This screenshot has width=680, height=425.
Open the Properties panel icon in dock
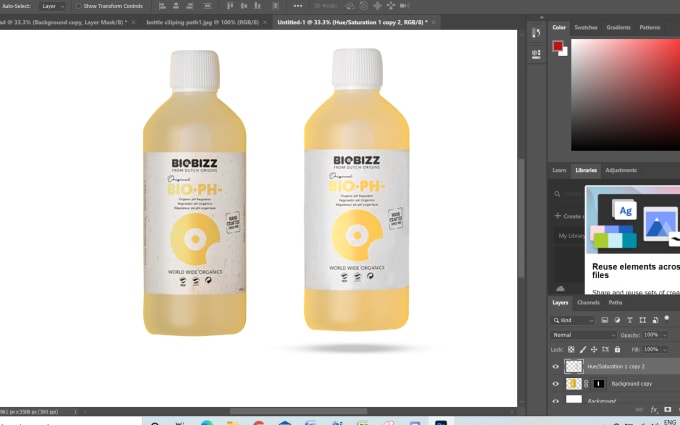coord(536,54)
